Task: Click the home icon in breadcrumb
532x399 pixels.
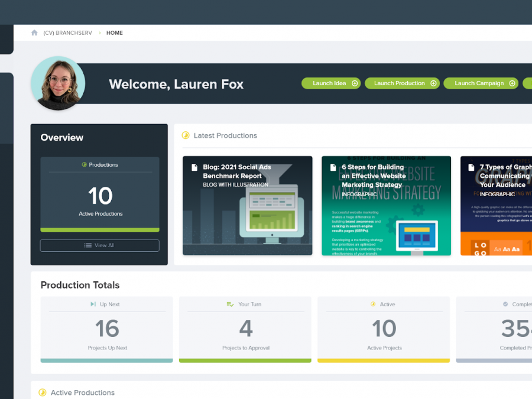Action: coord(34,33)
